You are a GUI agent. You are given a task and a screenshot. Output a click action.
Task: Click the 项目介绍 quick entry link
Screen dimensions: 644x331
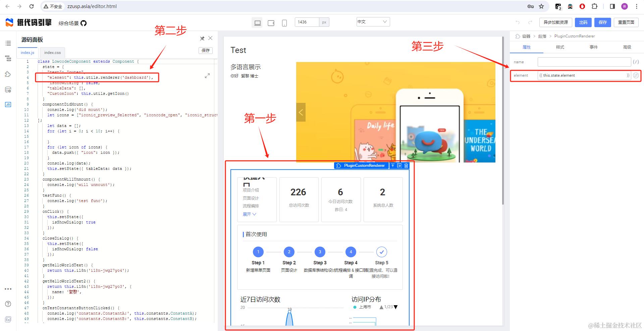click(x=251, y=190)
